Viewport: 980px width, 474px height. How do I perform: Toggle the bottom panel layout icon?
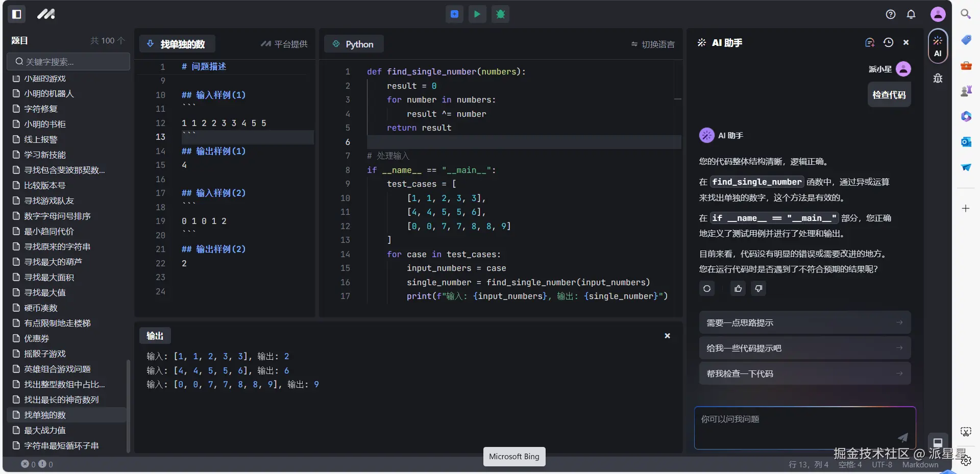coord(938,442)
